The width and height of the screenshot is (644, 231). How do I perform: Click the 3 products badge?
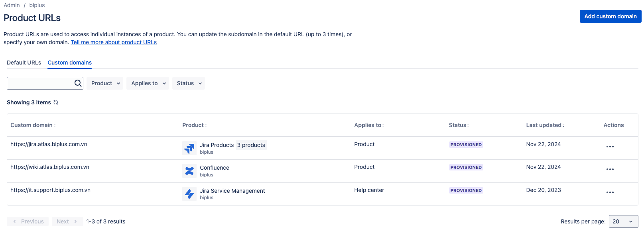tap(251, 145)
